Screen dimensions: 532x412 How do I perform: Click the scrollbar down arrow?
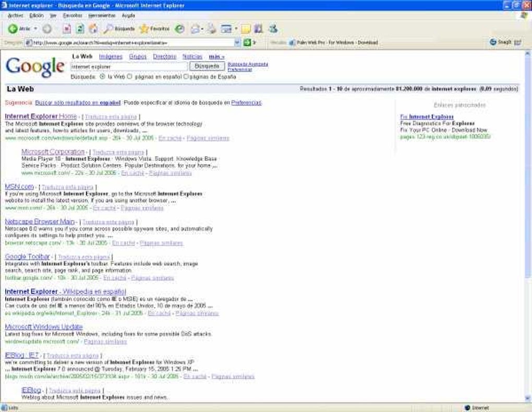528,398
